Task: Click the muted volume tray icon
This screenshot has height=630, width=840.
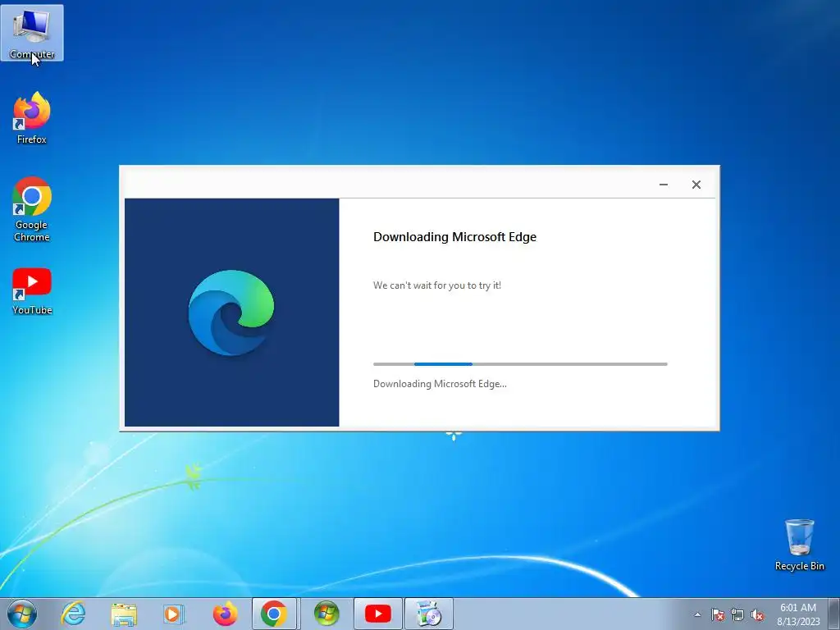Action: pos(757,614)
